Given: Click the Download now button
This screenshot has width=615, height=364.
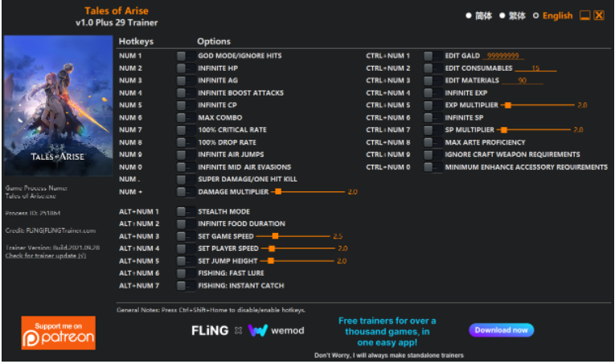Looking at the screenshot, I should 502,330.
